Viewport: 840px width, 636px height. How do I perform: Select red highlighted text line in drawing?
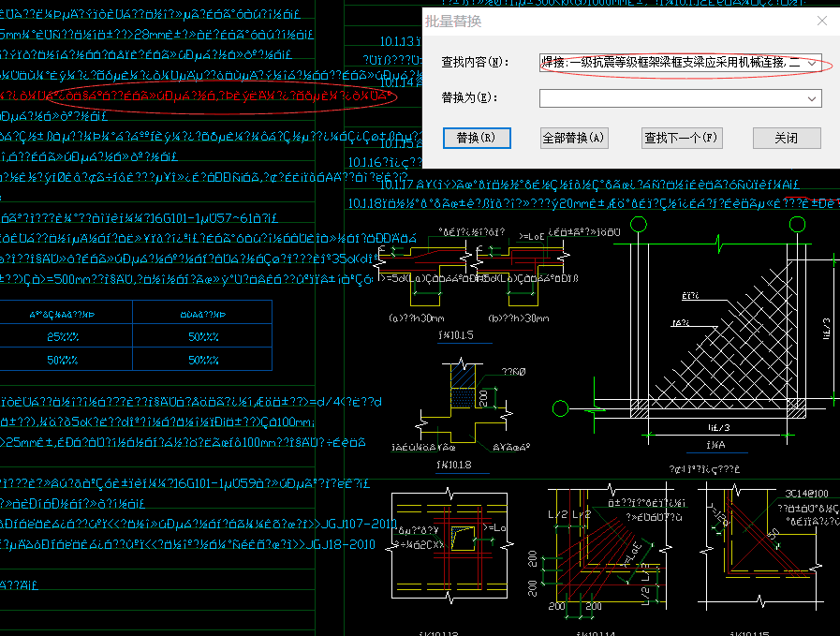tap(198, 96)
